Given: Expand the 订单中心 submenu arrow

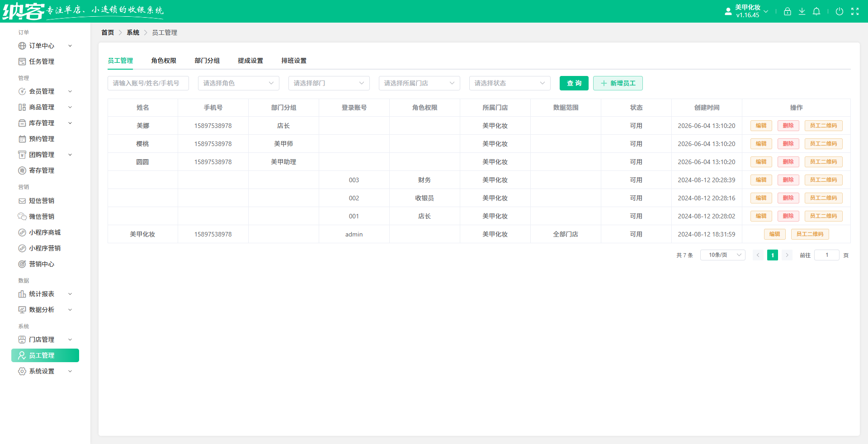Looking at the screenshot, I should (x=70, y=46).
